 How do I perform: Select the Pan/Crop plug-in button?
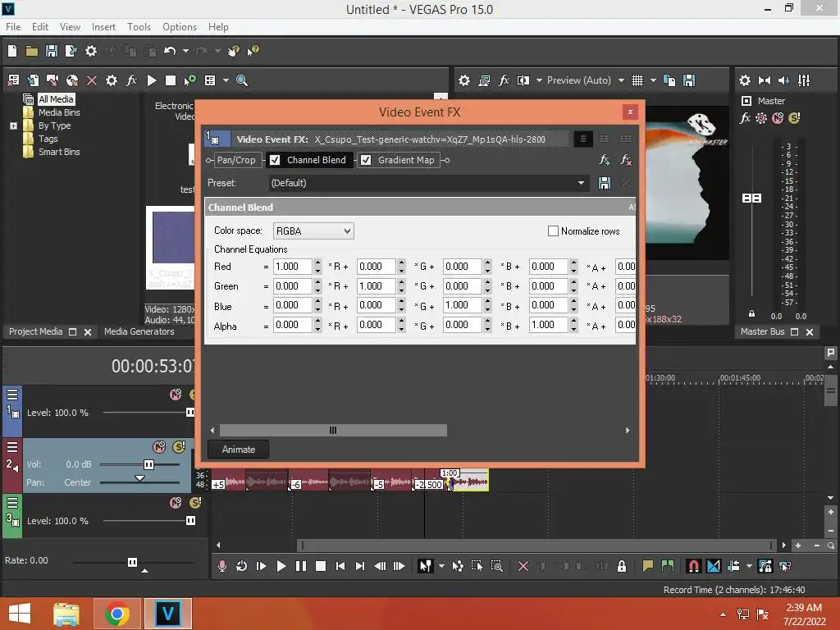(x=236, y=160)
